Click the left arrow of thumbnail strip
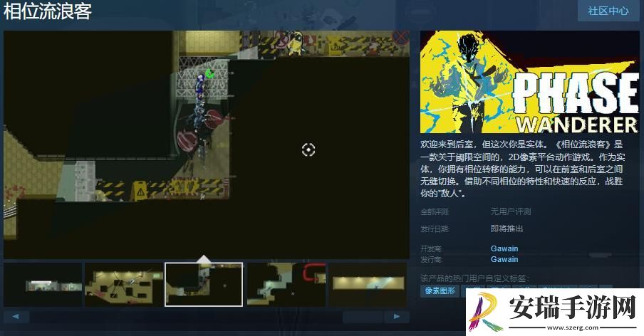Image resolution: width=644 pixels, height=336 pixels. [16, 317]
